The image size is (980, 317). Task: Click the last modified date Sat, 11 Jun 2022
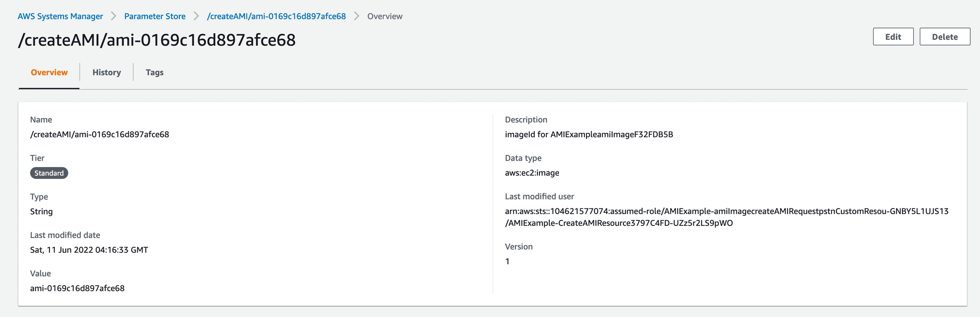click(x=89, y=250)
